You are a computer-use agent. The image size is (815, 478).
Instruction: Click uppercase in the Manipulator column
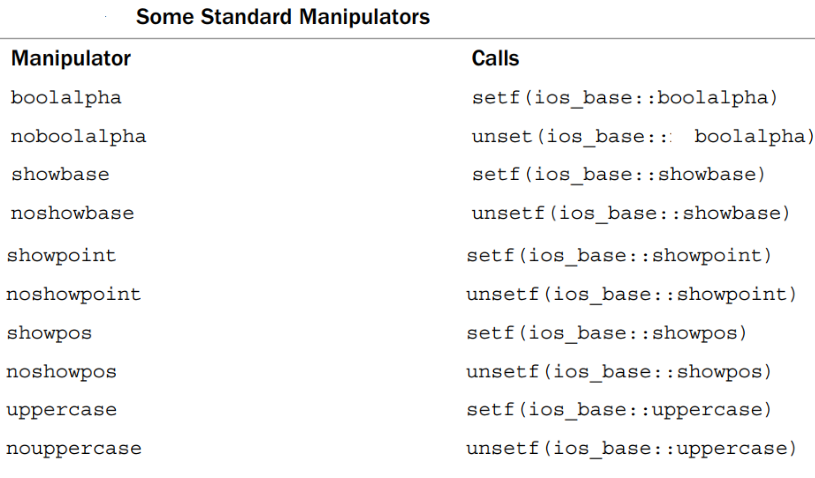click(x=61, y=410)
